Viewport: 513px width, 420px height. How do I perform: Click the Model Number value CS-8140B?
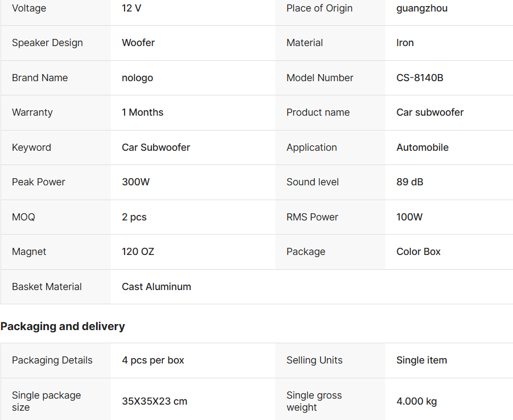420,78
